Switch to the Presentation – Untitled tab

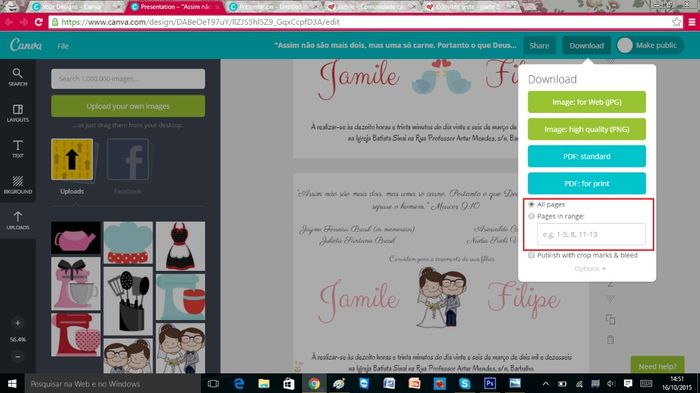[272, 7]
